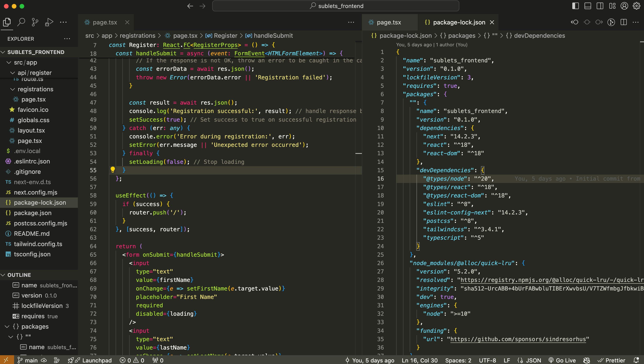
Task: Close the package-lock.json tab
Action: pyautogui.click(x=492, y=22)
